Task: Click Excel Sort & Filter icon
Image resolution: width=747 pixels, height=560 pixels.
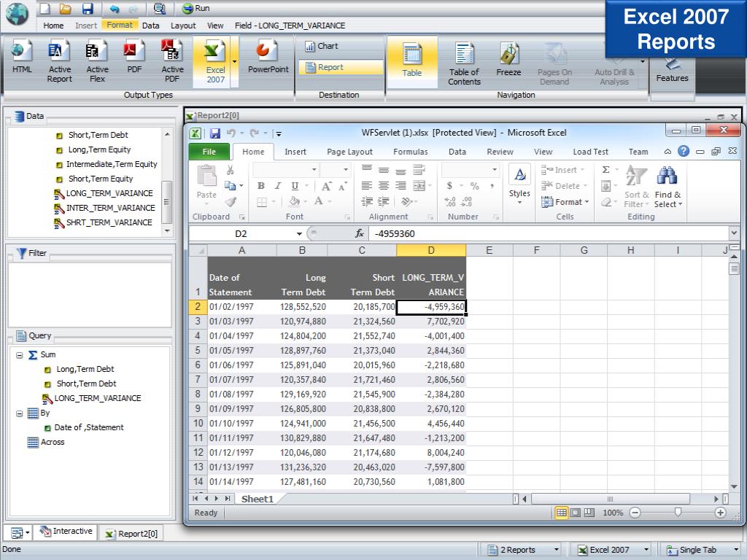Action: pos(636,187)
